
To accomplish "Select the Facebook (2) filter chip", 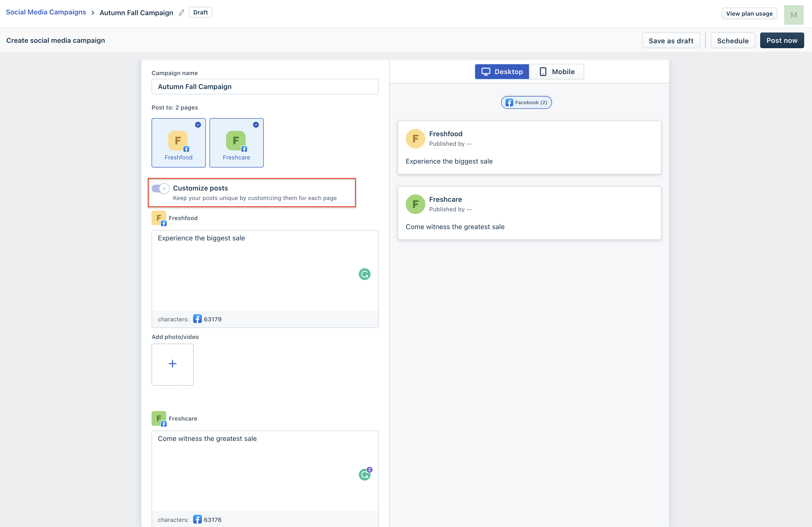I will 526,102.
